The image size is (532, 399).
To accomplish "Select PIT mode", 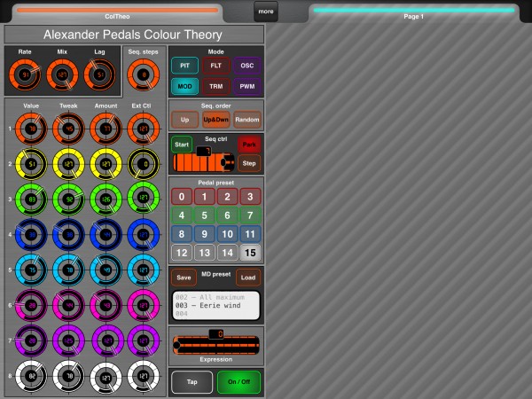I will tap(185, 66).
